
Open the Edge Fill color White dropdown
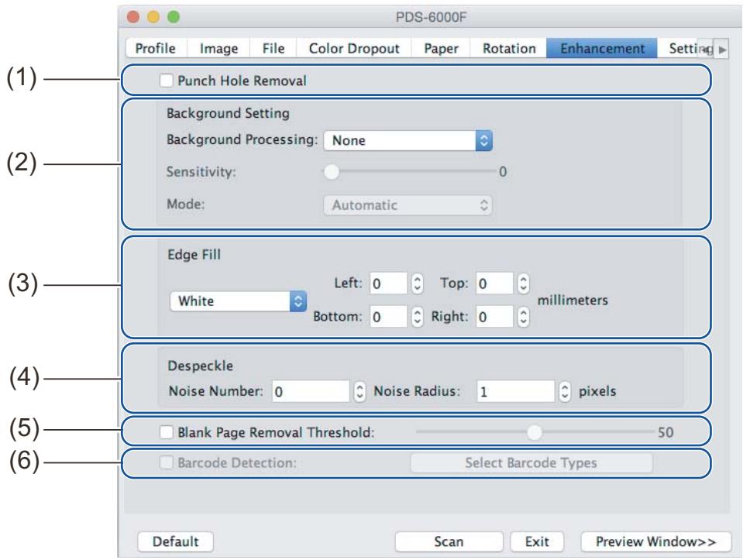coord(239,301)
